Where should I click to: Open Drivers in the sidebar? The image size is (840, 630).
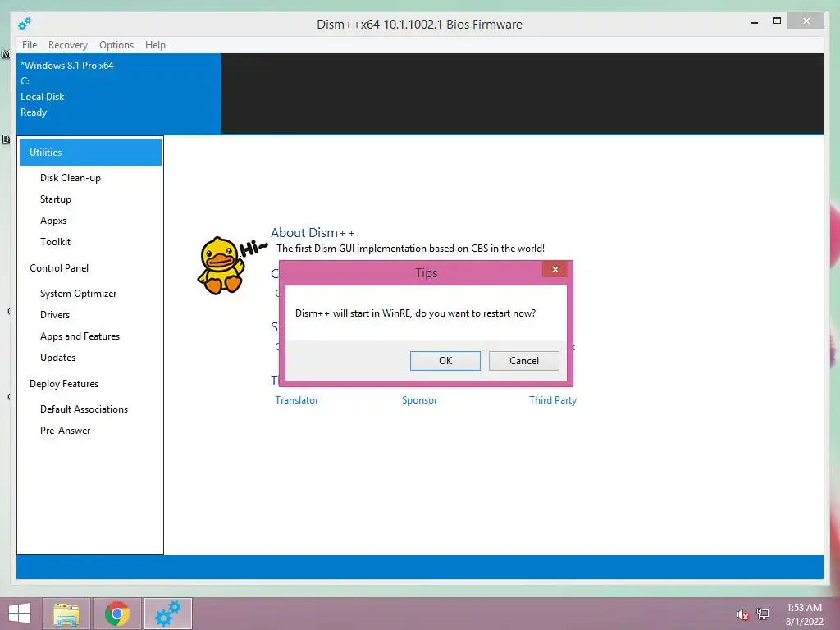[x=55, y=315]
